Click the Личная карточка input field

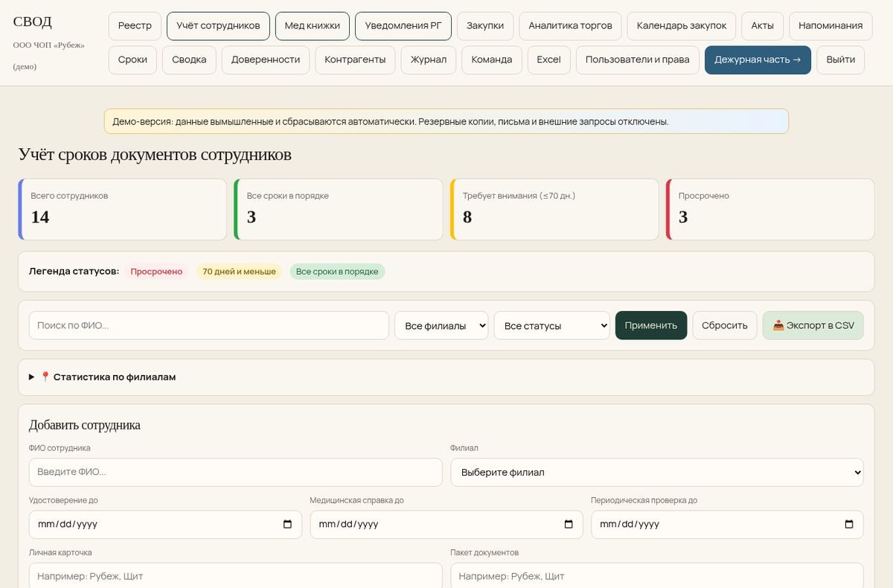pyautogui.click(x=236, y=575)
